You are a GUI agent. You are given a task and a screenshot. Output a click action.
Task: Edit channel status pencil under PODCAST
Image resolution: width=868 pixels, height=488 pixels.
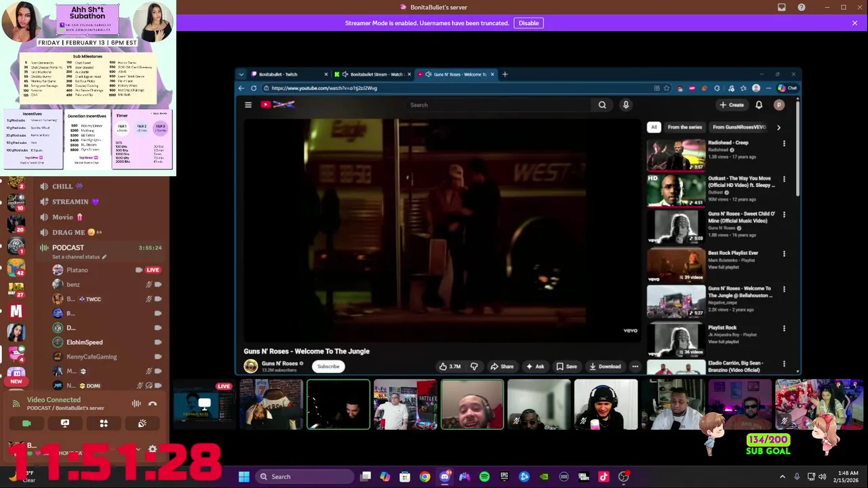click(104, 257)
